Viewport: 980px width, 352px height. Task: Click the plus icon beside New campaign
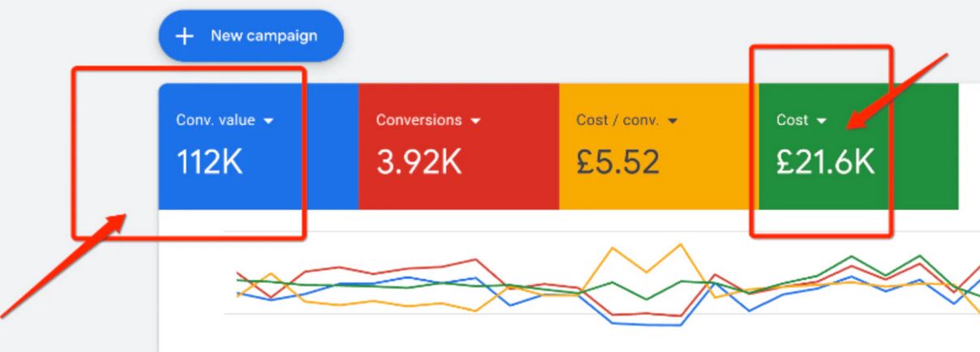pyautogui.click(x=186, y=36)
